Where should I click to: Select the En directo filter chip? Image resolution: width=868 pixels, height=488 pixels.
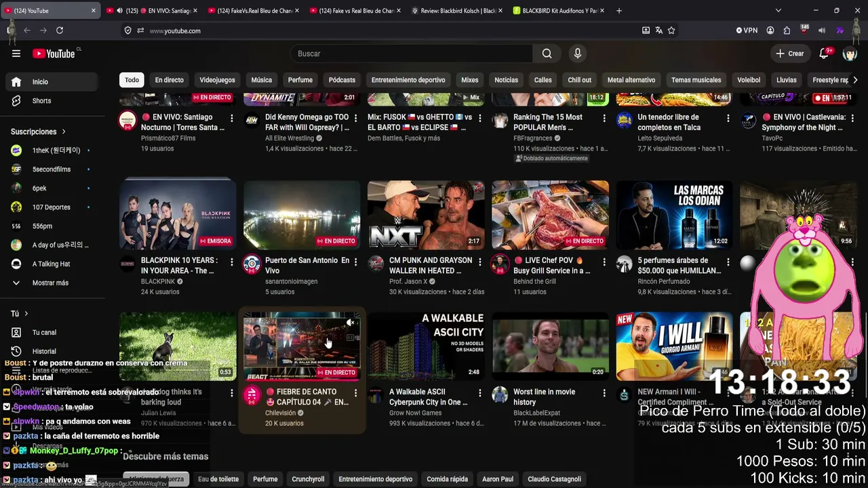click(169, 80)
